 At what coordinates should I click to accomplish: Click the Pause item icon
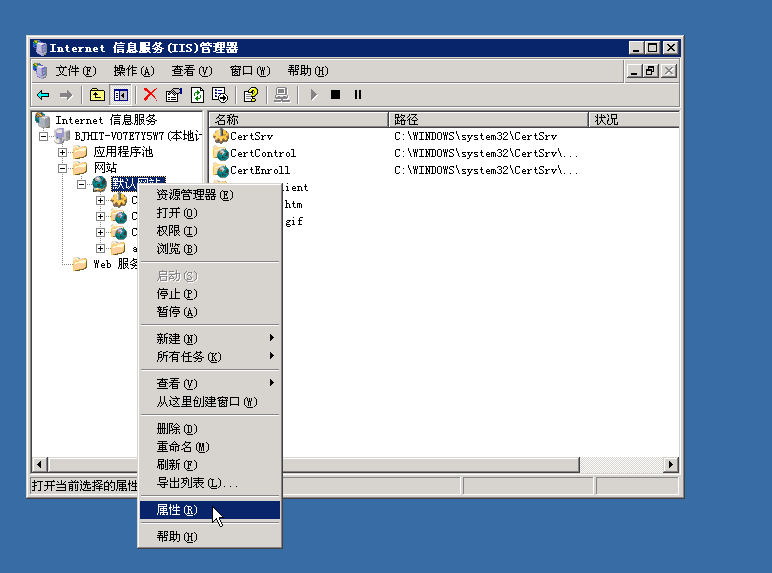(x=358, y=95)
